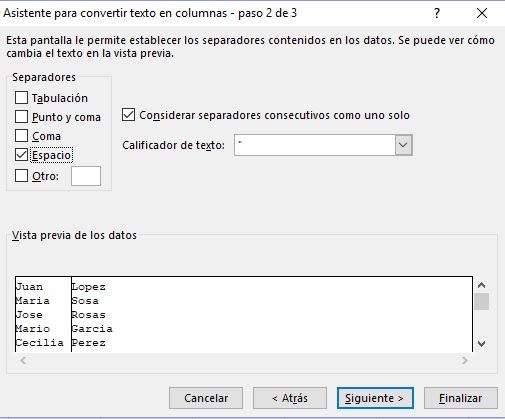Screen dimensions: 505x419
Task: Click Rosas in the preview
Action: 89,315
